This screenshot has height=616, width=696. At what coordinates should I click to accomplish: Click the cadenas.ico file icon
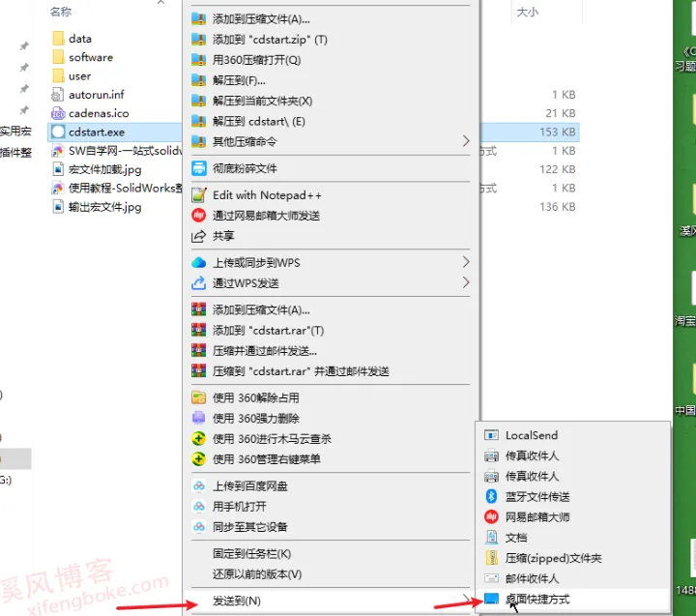pyautogui.click(x=58, y=113)
